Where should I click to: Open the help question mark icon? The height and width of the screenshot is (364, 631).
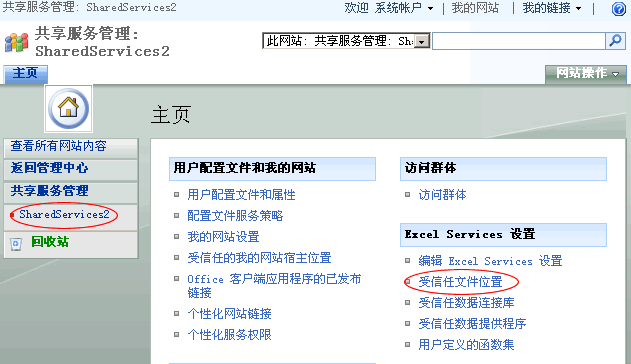(619, 9)
